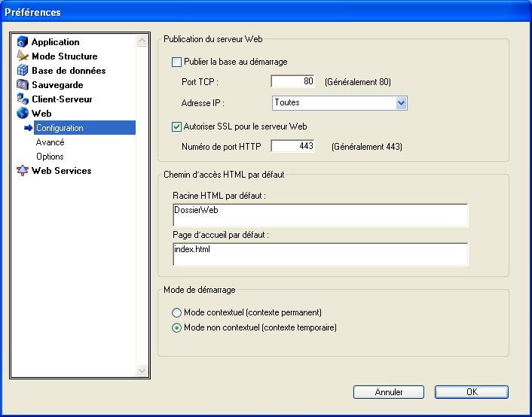
Task: Select the Web globe icon
Action: [23, 114]
